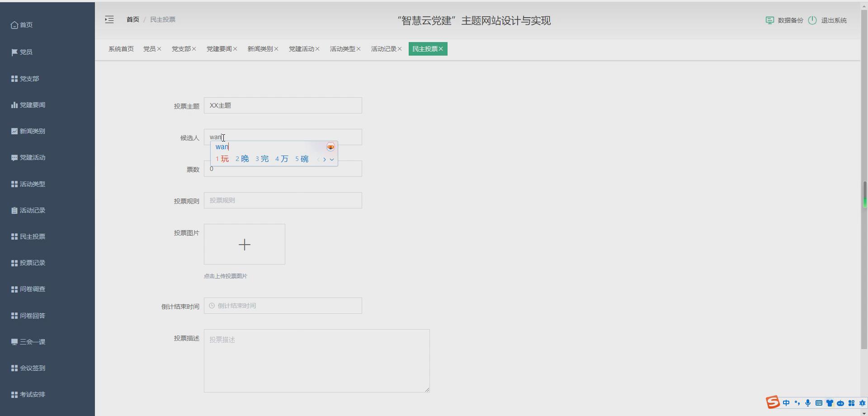
Task: Click the Sogou input method S logo
Action: coord(773,402)
